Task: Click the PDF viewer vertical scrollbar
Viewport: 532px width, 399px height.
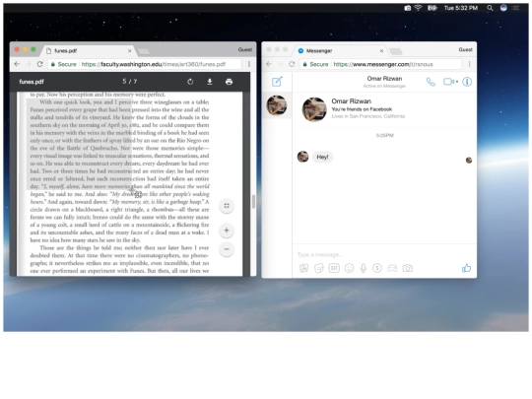Action: (253, 202)
